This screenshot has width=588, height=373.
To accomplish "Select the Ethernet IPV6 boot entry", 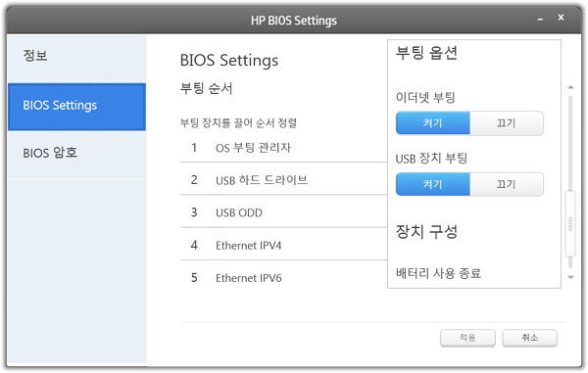I will click(x=283, y=277).
